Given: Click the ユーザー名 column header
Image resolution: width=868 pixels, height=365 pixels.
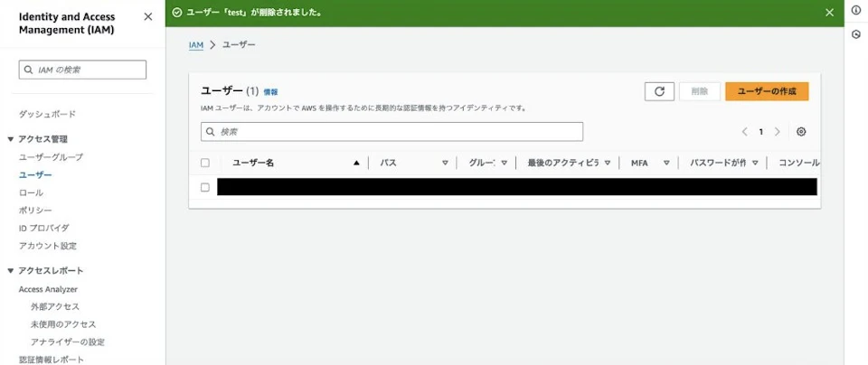Looking at the screenshot, I should pyautogui.click(x=253, y=164).
